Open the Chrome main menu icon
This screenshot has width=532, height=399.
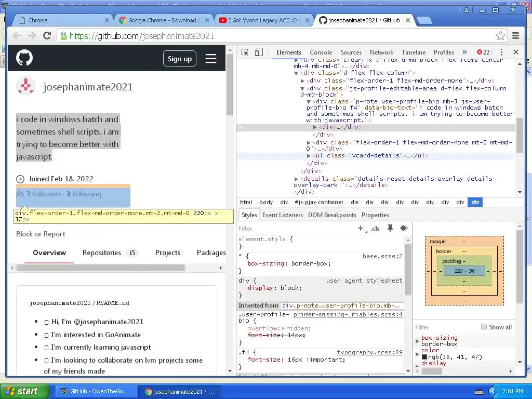coord(516,36)
